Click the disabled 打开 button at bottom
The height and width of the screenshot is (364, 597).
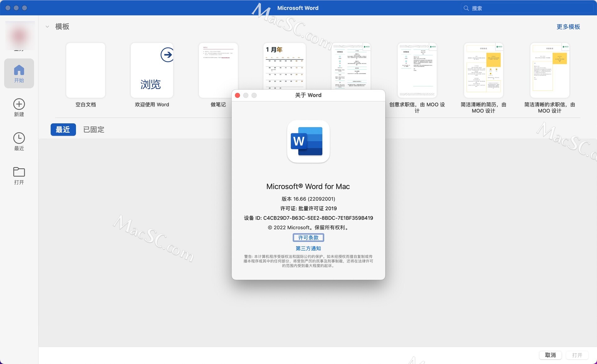[x=577, y=355]
